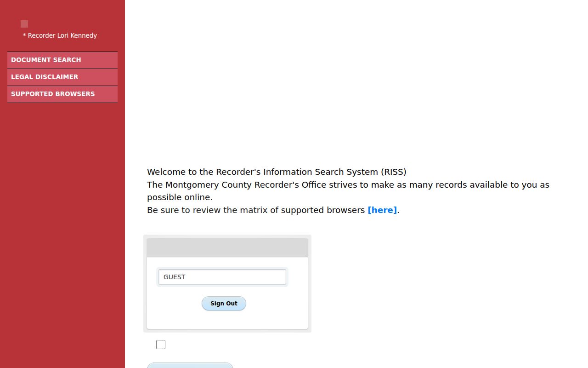The image size is (588, 368).
Task: Click the 'Welcome to the Recorder's Information Search System' line
Action: pyautogui.click(x=277, y=172)
